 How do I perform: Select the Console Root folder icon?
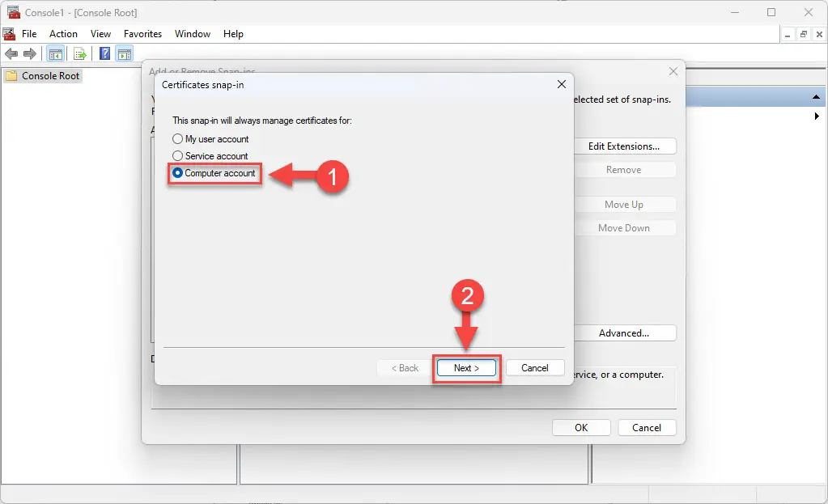(x=11, y=76)
